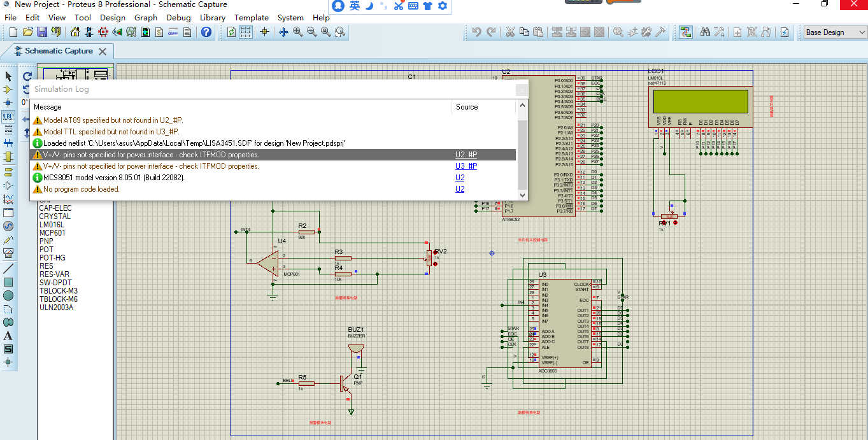Viewport: 868px width, 440px height.
Task: Click the U3_#P source link
Action: (466, 166)
